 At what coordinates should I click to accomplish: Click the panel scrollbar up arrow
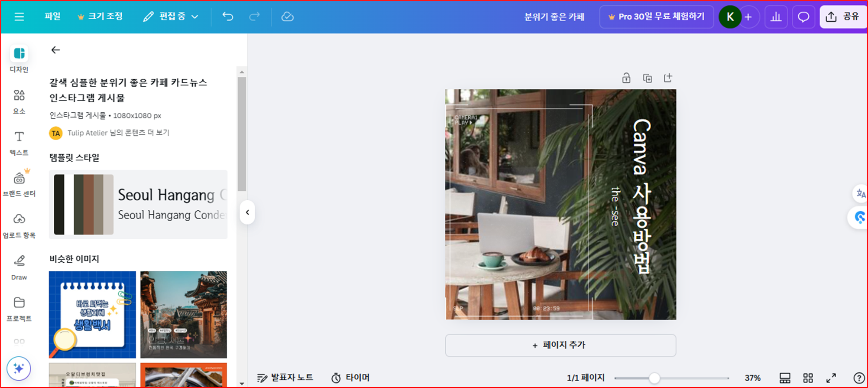242,72
